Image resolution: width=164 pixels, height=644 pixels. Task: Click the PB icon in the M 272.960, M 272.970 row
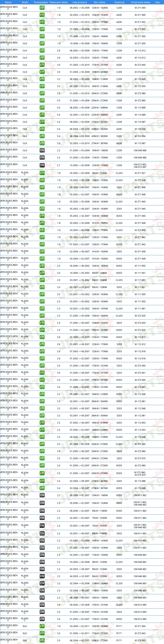pyautogui.click(x=42, y=473)
